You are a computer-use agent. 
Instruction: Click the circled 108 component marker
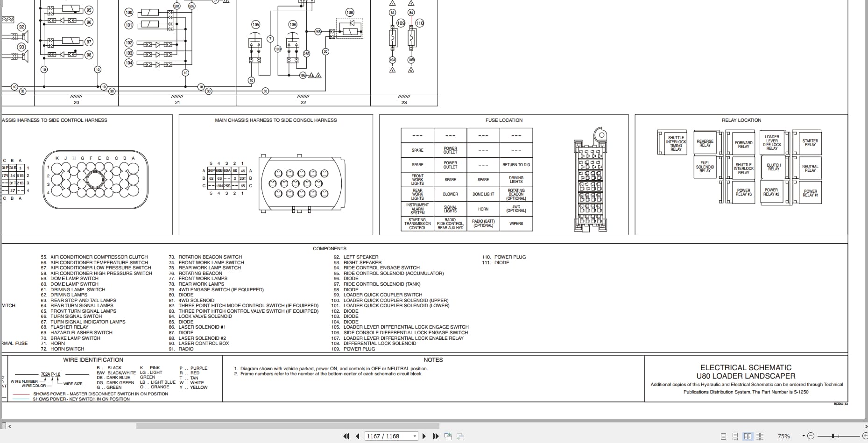[x=350, y=12]
